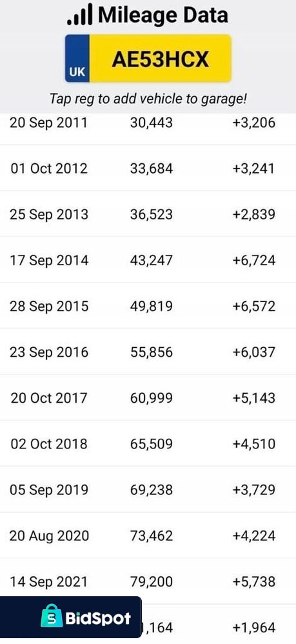
Task: Click the +6,724 mileage increase value
Action: pyautogui.click(x=253, y=261)
